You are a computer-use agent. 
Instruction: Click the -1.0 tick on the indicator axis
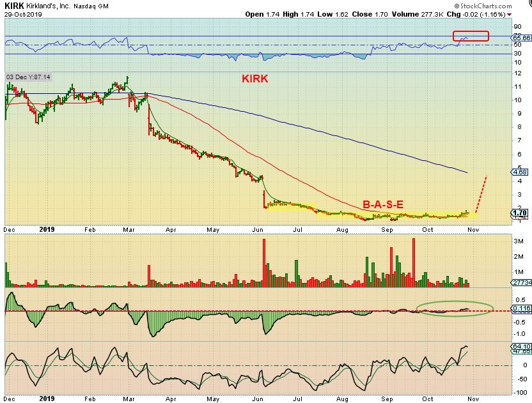click(520, 334)
